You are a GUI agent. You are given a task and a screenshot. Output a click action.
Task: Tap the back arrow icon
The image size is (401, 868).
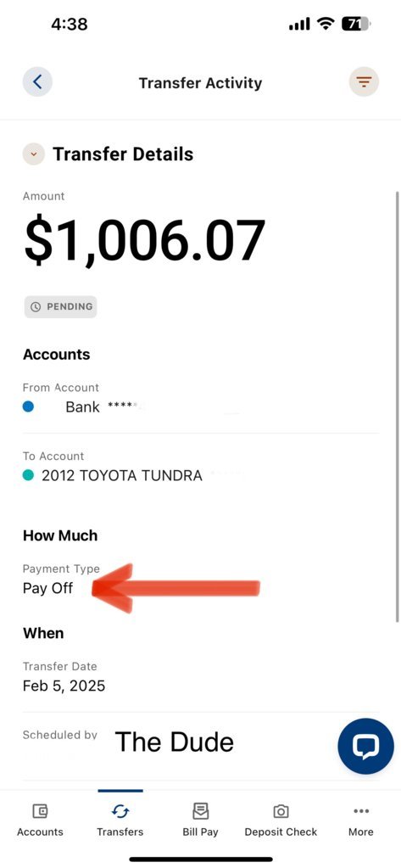(37, 82)
